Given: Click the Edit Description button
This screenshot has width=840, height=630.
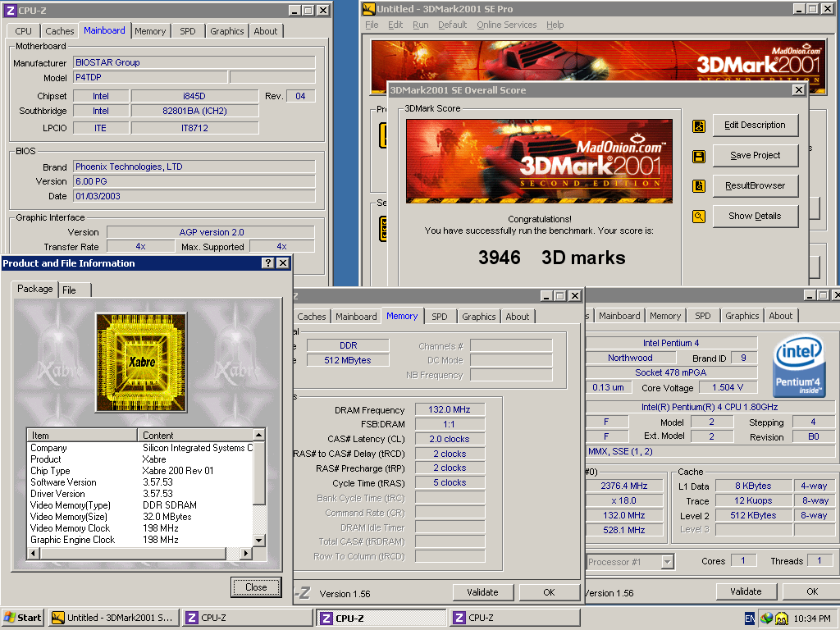Looking at the screenshot, I should pyautogui.click(x=756, y=126).
